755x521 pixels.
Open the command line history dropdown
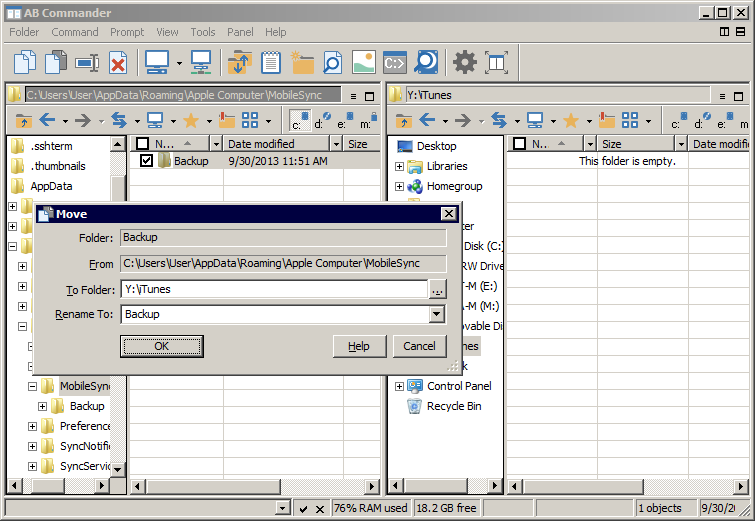click(x=283, y=508)
